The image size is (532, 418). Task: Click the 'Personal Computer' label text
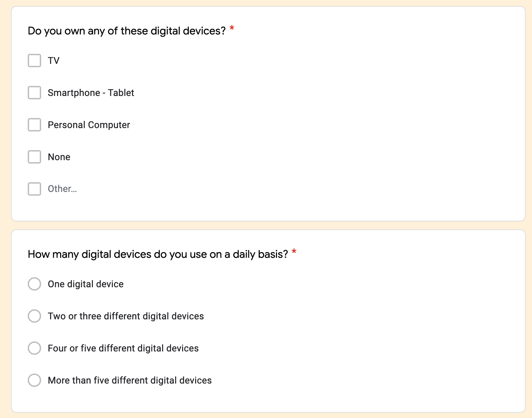pyautogui.click(x=89, y=125)
